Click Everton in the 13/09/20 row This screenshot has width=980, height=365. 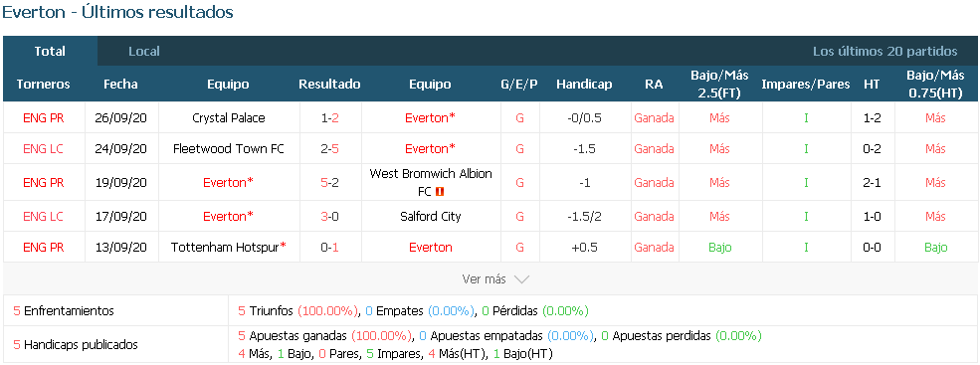(x=431, y=247)
